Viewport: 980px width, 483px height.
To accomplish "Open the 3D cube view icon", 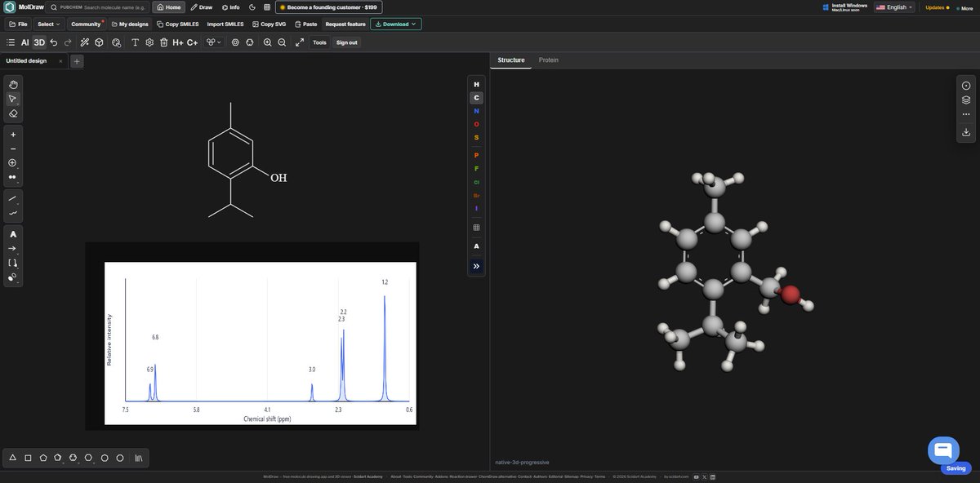I will (99, 42).
